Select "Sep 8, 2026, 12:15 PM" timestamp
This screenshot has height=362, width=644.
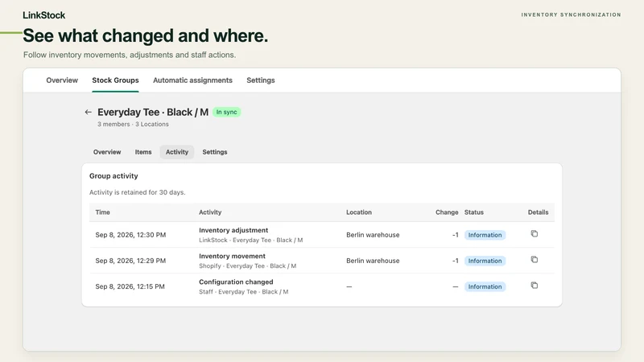pos(130,286)
